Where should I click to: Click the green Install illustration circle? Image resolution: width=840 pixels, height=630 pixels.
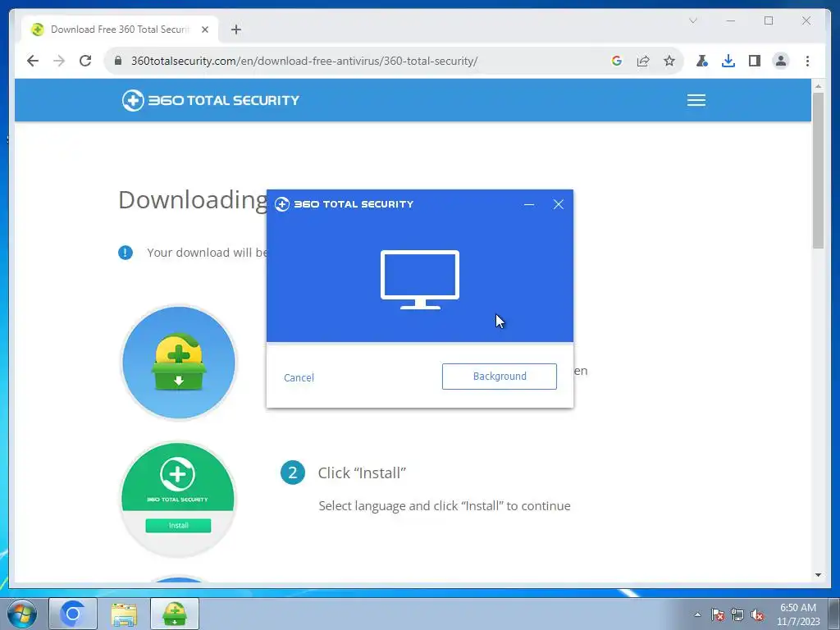(x=178, y=500)
